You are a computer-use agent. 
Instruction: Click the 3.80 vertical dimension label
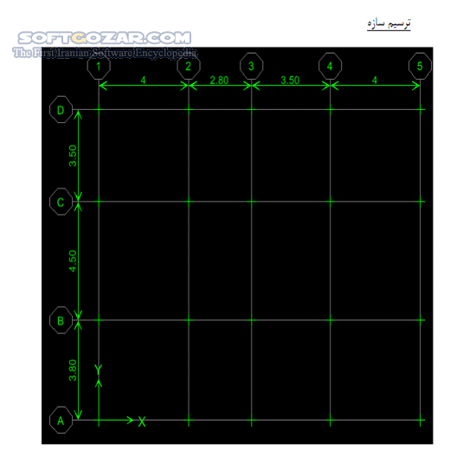pos(73,370)
